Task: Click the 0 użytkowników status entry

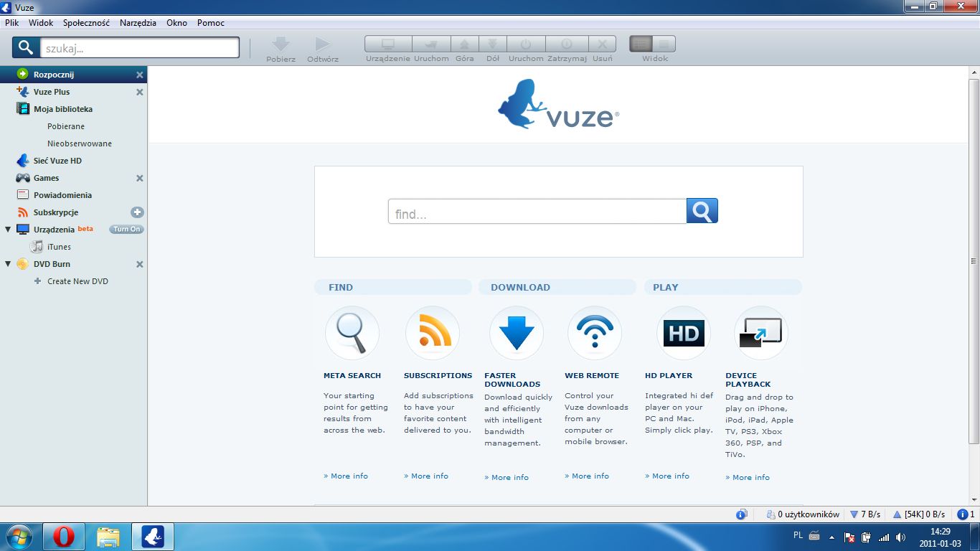Action: click(x=802, y=514)
